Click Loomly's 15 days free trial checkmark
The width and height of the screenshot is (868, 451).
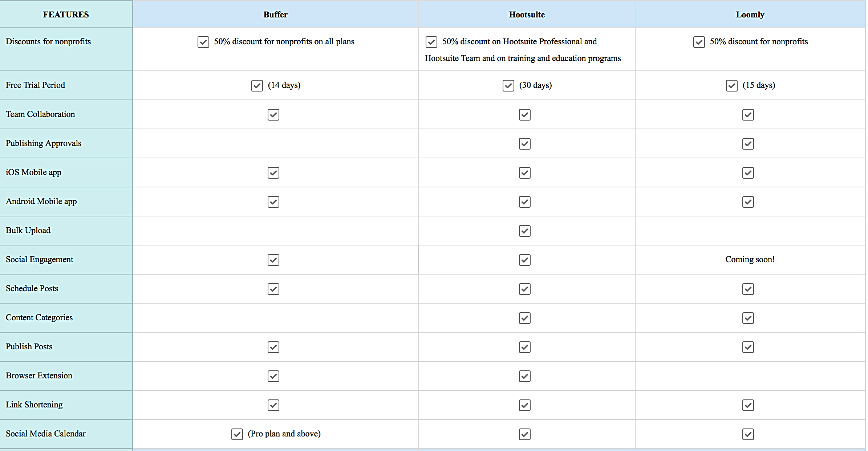[x=732, y=86]
